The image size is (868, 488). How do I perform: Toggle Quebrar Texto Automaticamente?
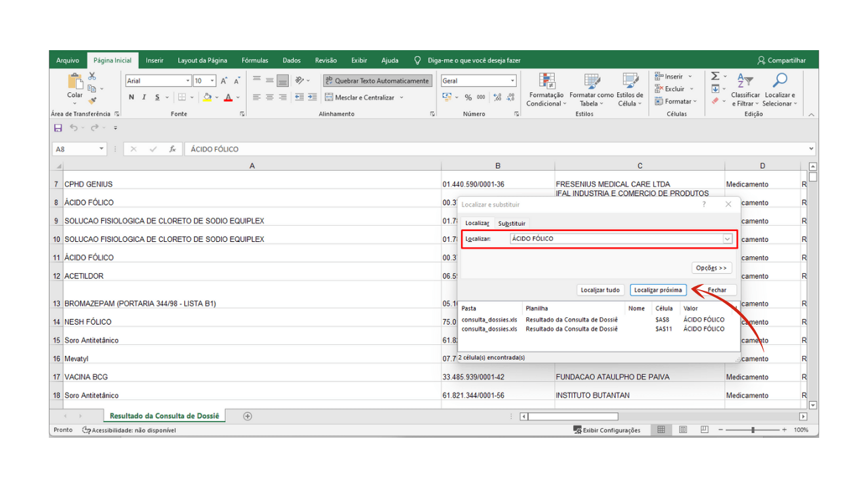point(377,81)
